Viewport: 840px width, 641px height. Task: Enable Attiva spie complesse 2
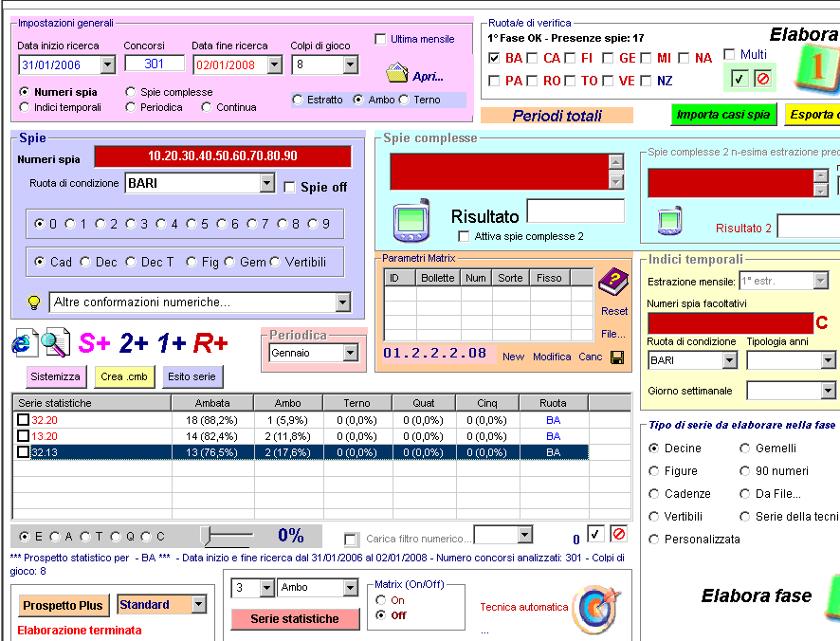point(464,236)
